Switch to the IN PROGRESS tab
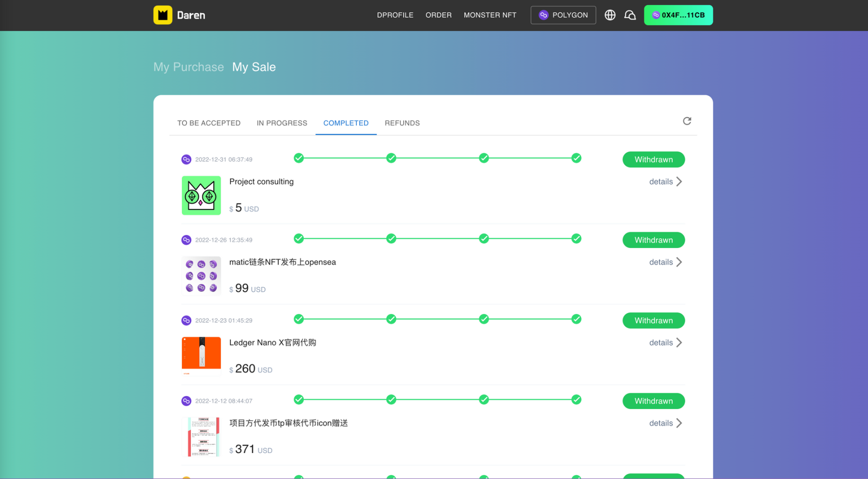 coord(282,123)
